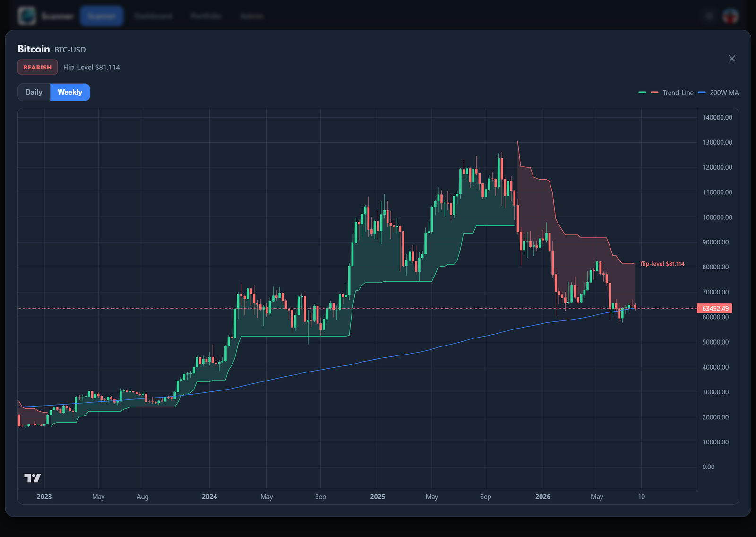756x537 pixels.
Task: Click the 2026 time axis label
Action: click(x=543, y=497)
